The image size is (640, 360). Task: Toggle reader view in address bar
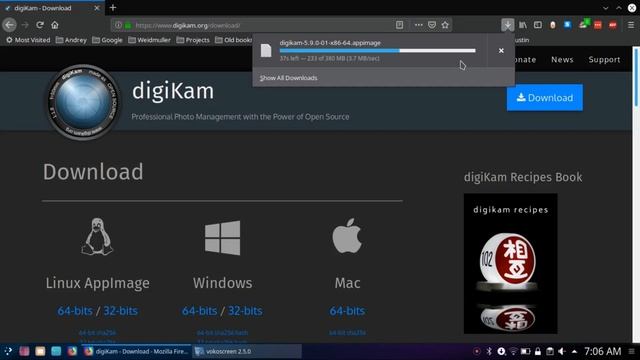[400, 25]
